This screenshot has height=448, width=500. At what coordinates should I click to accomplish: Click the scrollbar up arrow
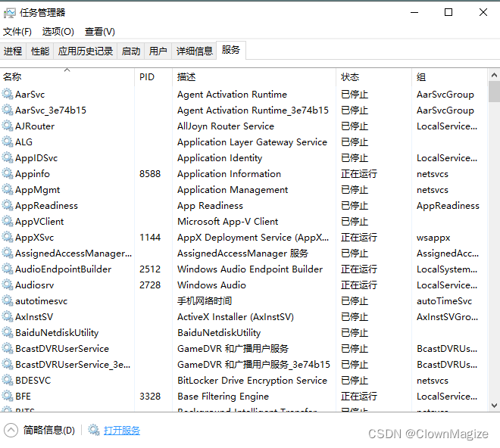[494, 75]
